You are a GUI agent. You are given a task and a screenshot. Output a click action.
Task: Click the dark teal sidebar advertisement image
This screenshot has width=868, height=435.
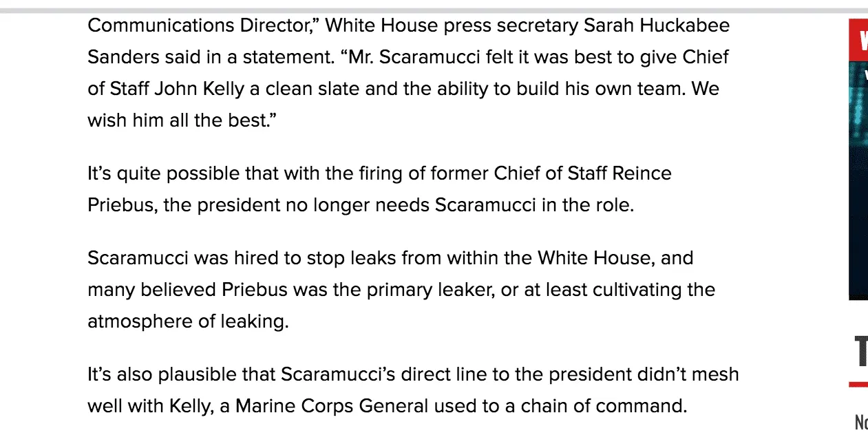coord(858,179)
